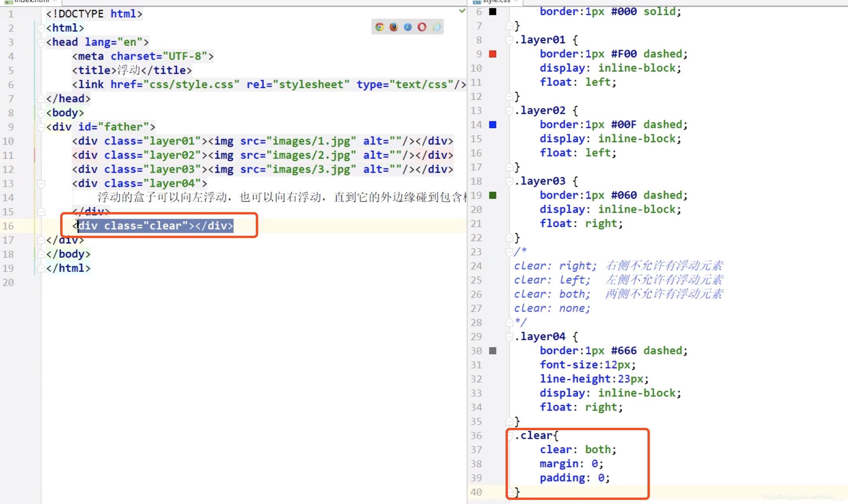Collapse the .layer03 CSS rule fold marker
Screen dimensions: 848x504
tap(509, 181)
